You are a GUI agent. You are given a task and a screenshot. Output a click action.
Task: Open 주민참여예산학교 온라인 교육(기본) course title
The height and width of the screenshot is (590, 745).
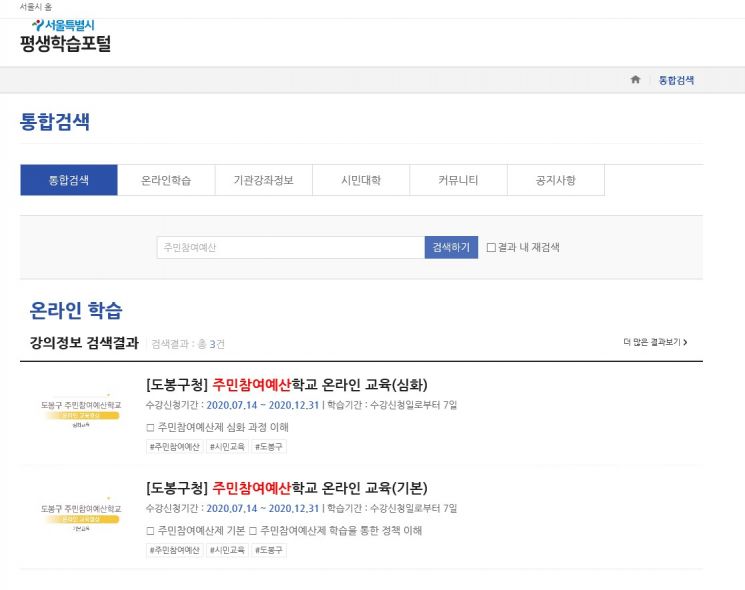tap(287, 488)
